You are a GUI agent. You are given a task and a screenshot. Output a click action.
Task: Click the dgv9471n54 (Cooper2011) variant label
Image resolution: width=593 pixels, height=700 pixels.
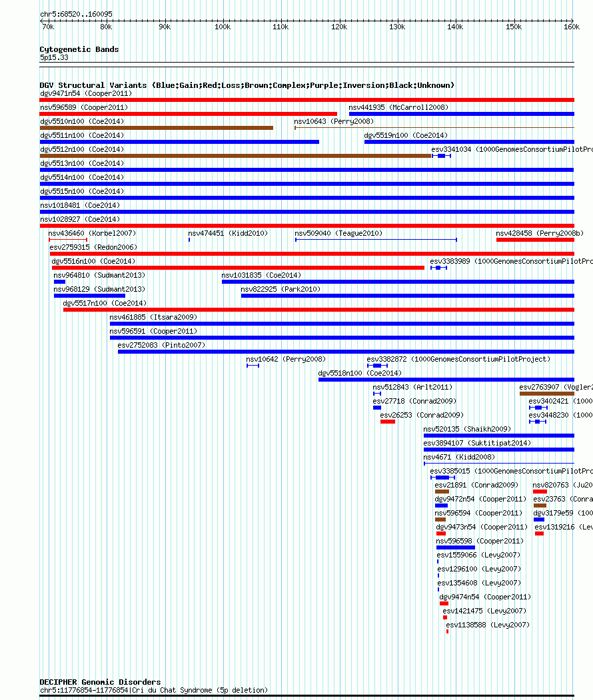86,93
